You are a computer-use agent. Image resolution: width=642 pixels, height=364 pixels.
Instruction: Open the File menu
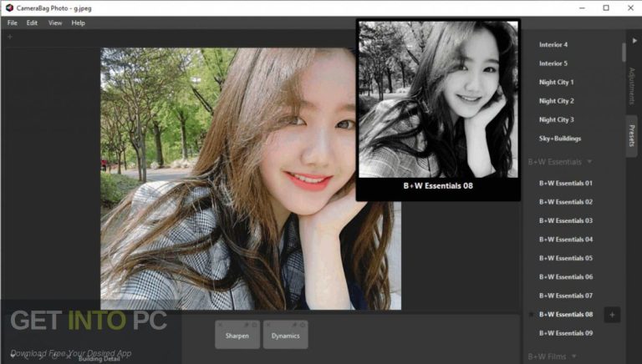tap(13, 23)
